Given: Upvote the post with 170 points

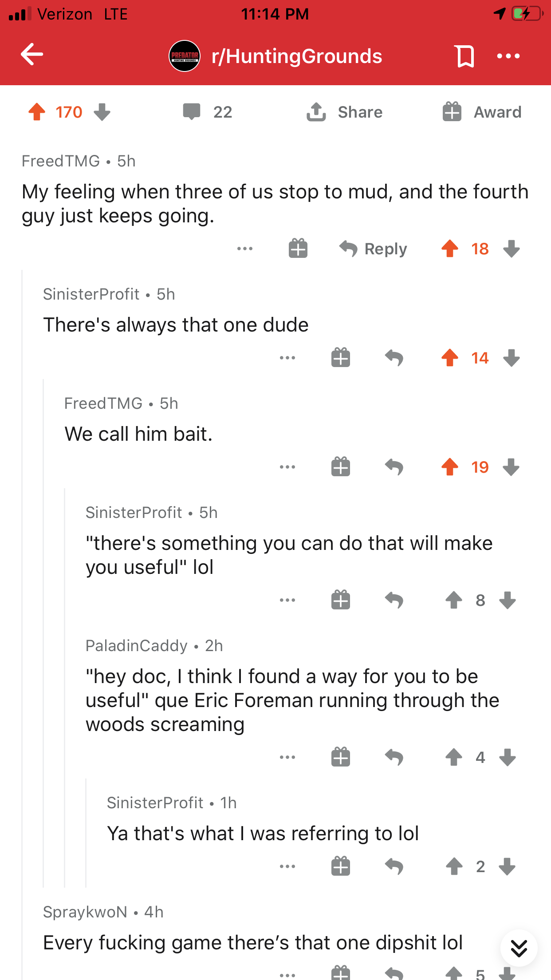Looking at the screenshot, I should (x=37, y=112).
